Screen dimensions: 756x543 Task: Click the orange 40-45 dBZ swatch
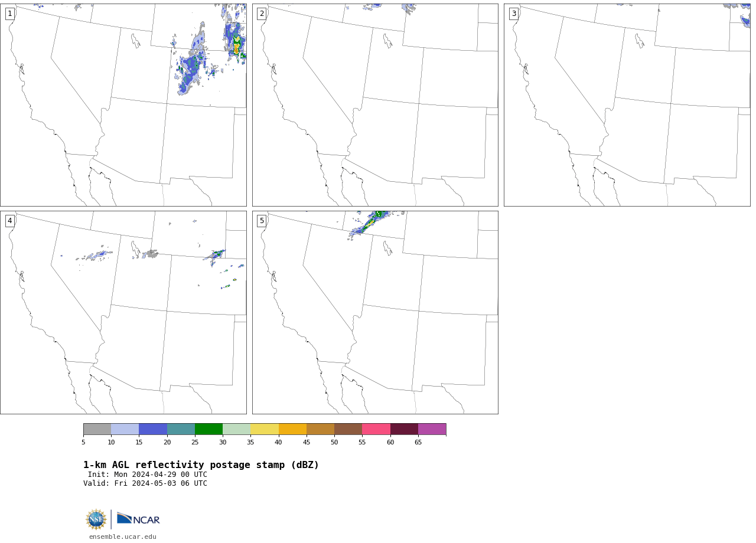[x=292, y=429]
